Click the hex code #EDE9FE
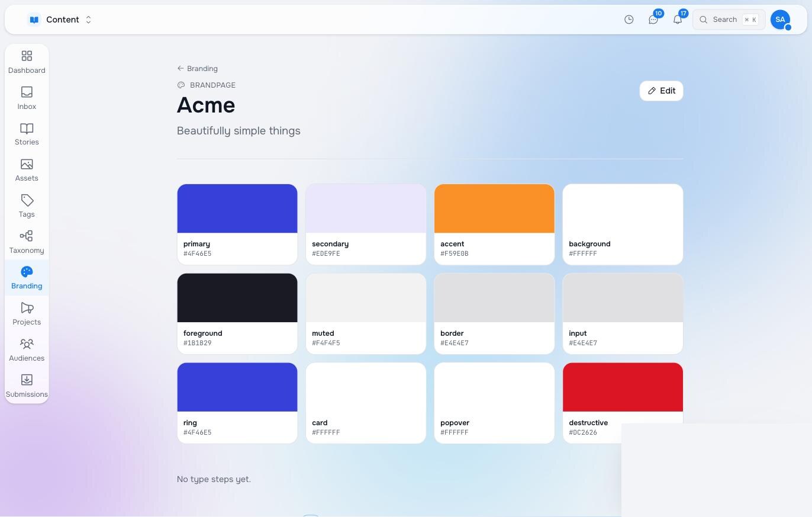This screenshot has height=517, width=812. click(326, 253)
